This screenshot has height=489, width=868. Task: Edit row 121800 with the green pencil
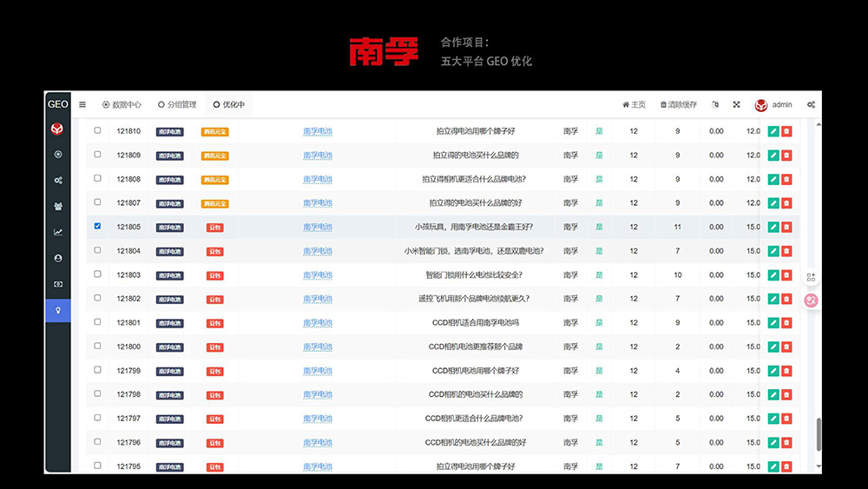tap(773, 347)
